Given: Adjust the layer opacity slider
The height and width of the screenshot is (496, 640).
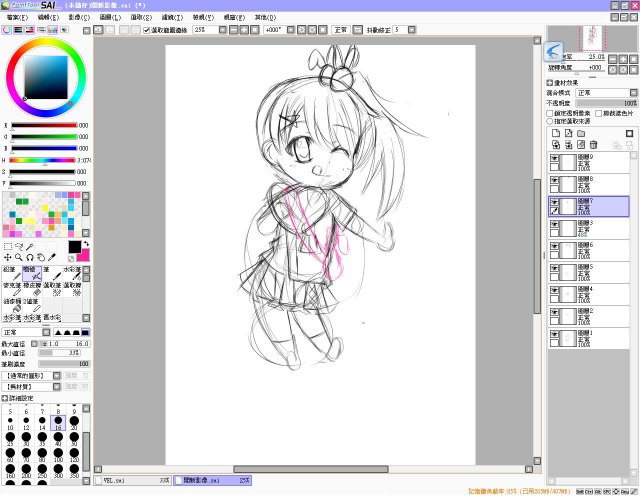Looking at the screenshot, I should tap(606, 103).
